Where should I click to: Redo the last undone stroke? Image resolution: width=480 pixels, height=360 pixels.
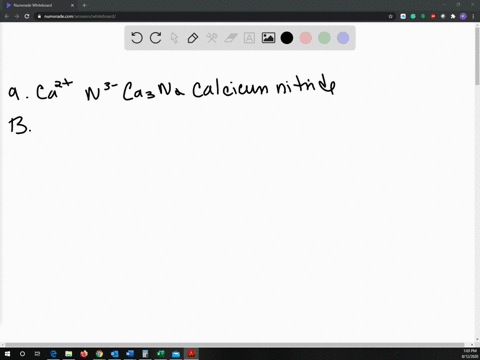tap(155, 38)
